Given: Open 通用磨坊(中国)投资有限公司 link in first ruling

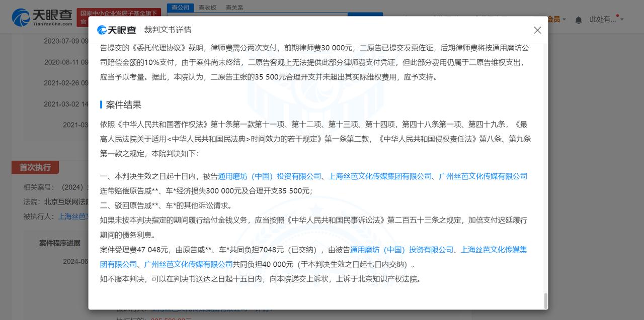Looking at the screenshot, I should point(270,176).
